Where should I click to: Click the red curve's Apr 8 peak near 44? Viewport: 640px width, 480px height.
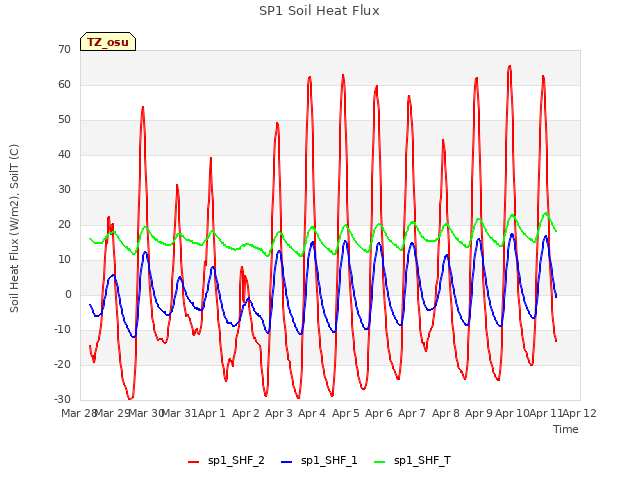click(443, 140)
